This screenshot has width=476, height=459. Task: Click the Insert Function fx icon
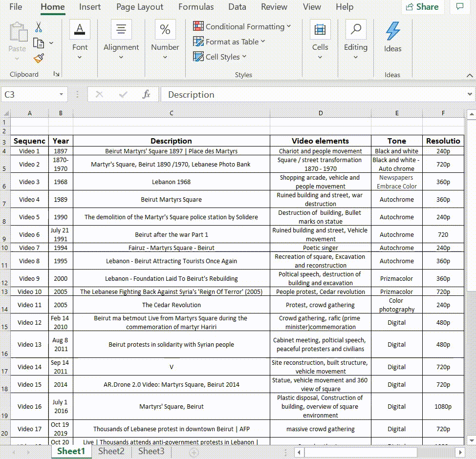(146, 94)
